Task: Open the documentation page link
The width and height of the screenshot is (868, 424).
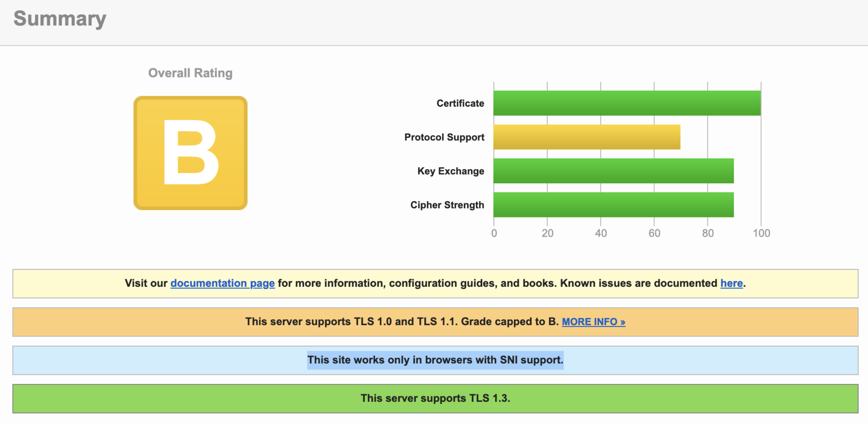Action: coord(223,283)
